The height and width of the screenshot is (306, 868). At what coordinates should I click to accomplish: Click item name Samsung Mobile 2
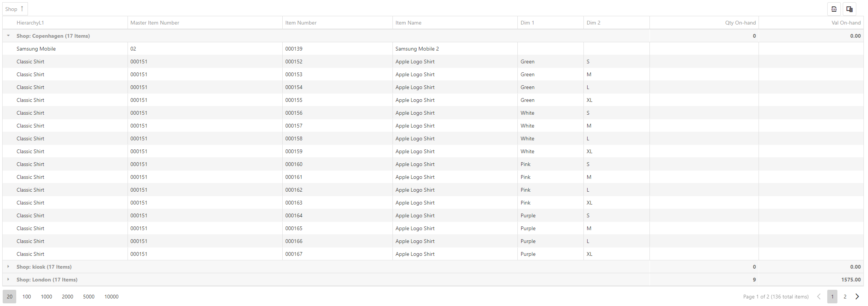pyautogui.click(x=417, y=49)
